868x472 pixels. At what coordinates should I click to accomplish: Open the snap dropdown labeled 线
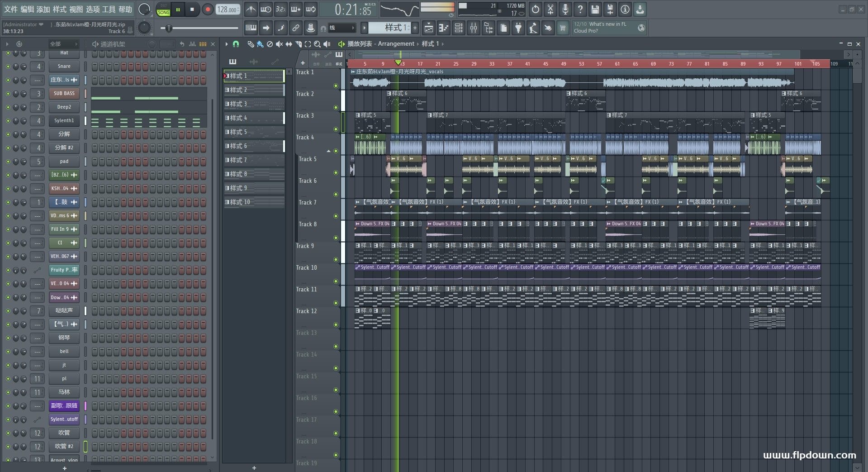342,28
